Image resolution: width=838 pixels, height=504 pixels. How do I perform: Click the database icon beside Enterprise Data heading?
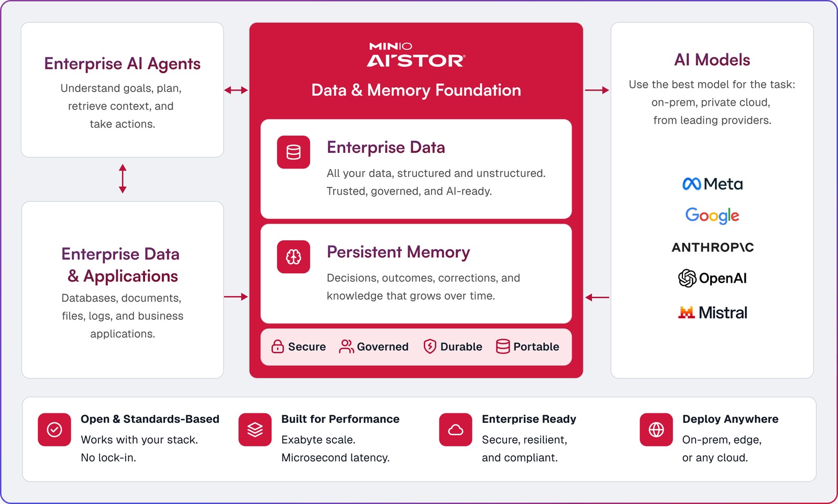(x=293, y=152)
